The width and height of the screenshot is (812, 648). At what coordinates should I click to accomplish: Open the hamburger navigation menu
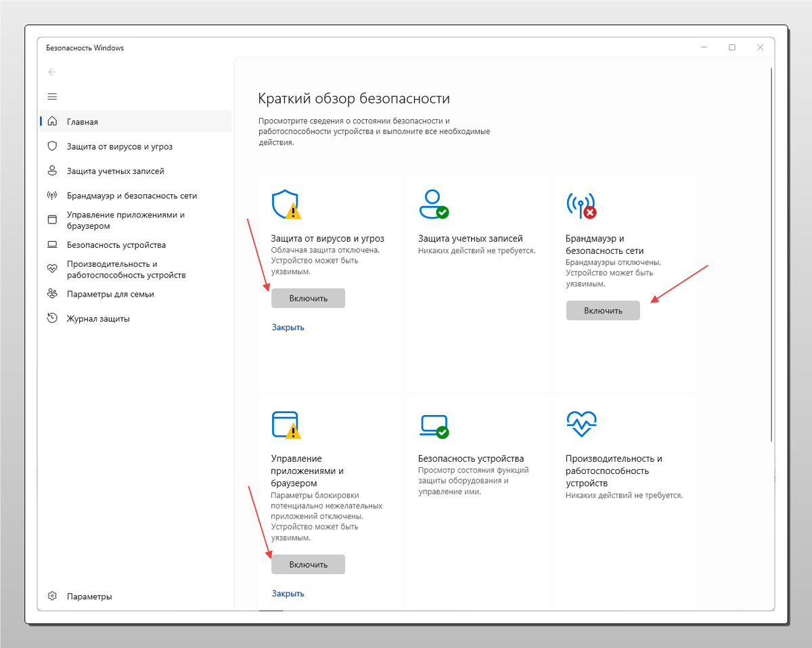pyautogui.click(x=52, y=97)
